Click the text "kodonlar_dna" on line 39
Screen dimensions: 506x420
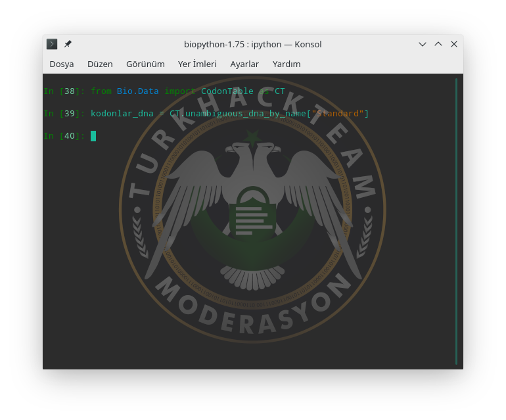pyautogui.click(x=122, y=114)
